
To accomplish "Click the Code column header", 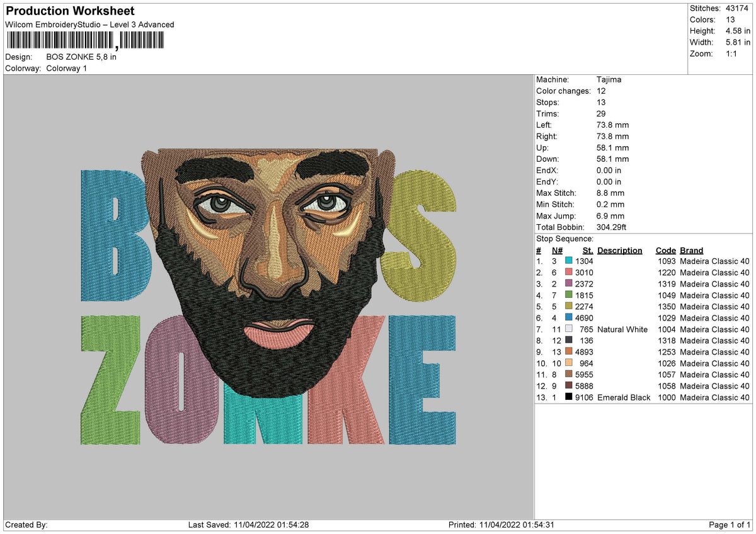I will 665,251.
